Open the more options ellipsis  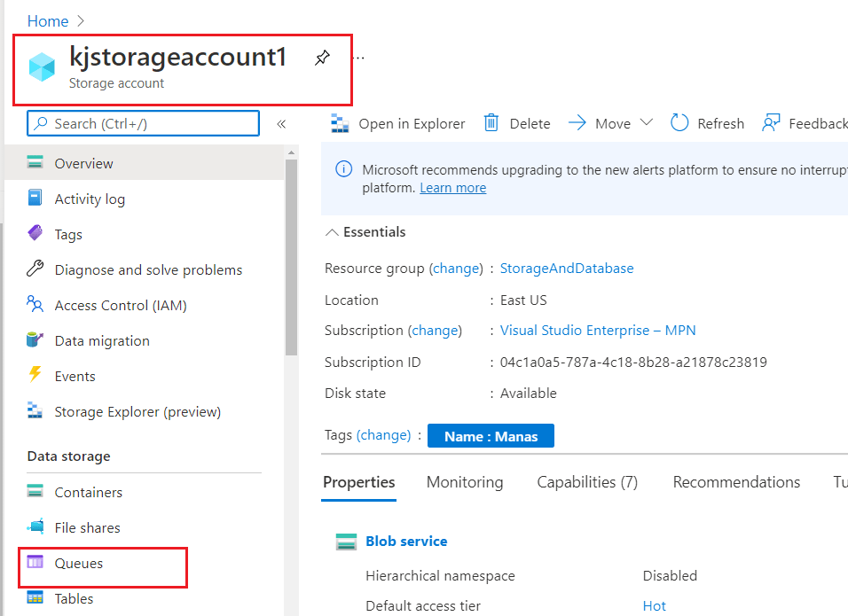coord(360,58)
